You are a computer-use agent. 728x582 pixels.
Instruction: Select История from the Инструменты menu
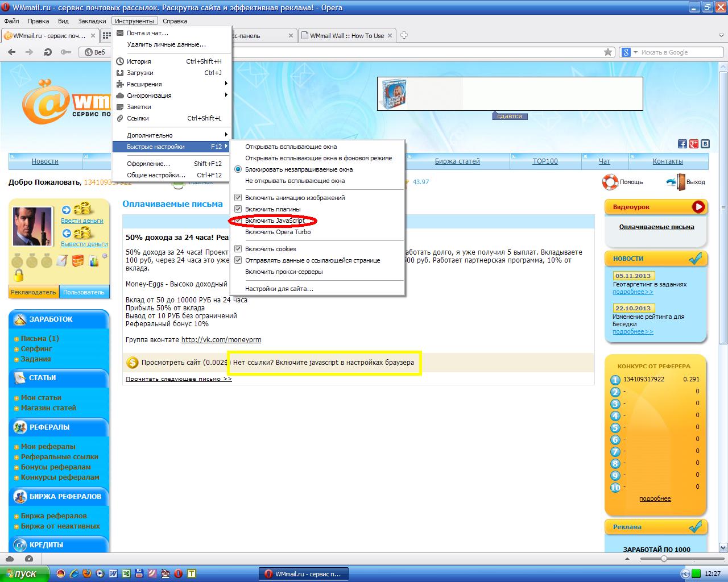coord(172,61)
